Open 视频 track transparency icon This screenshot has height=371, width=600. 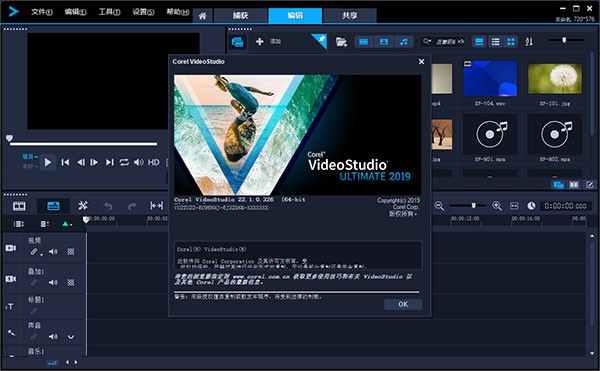(x=71, y=252)
